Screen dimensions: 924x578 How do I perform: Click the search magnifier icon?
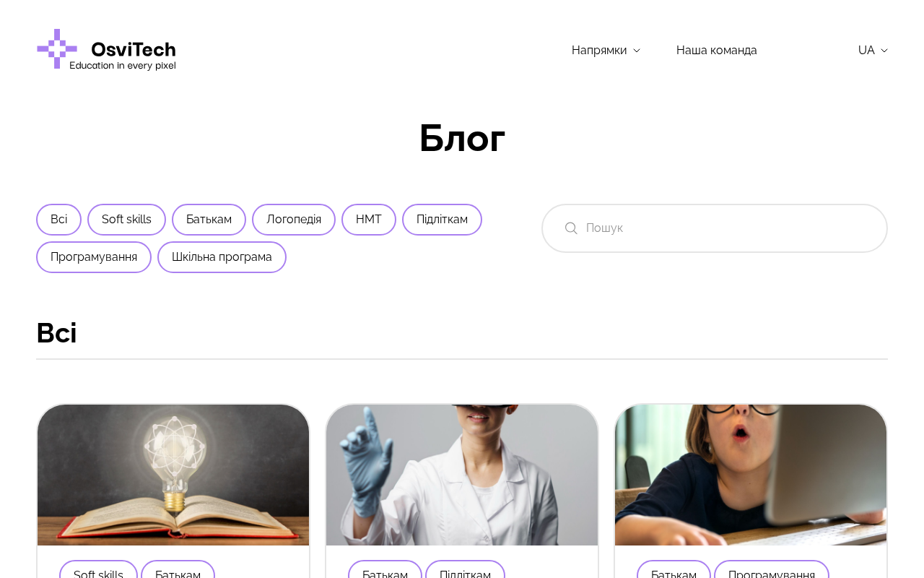(x=571, y=228)
